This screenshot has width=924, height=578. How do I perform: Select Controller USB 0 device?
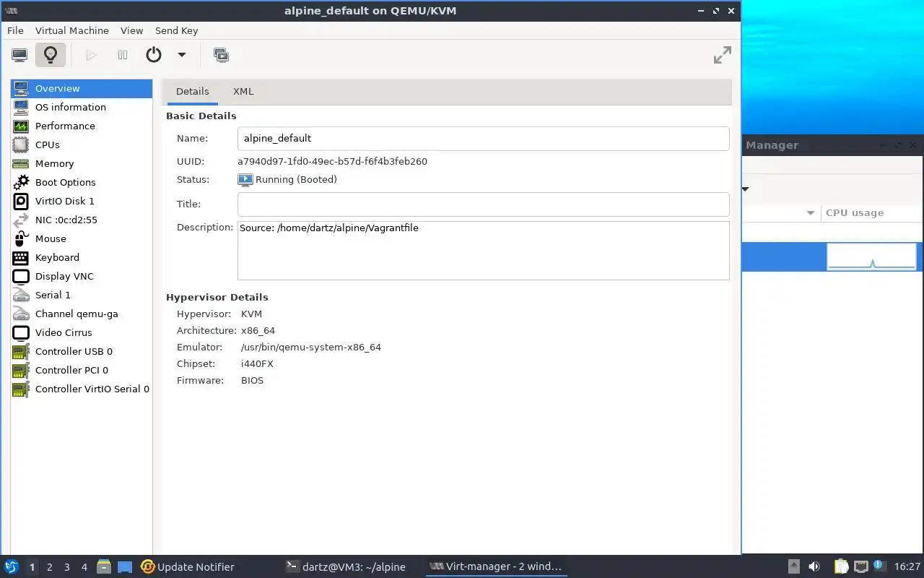coord(82,351)
